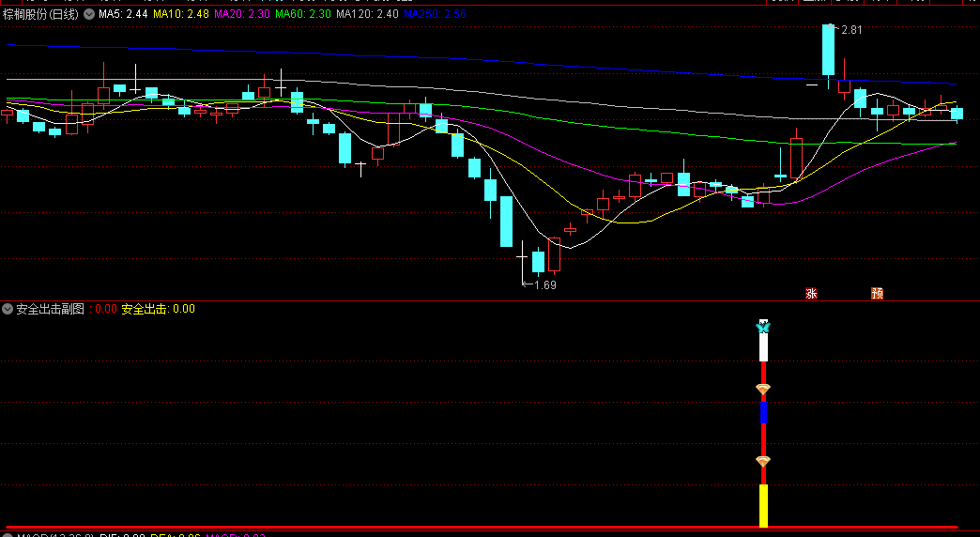Click the MA10: 2.48 label

click(x=180, y=14)
